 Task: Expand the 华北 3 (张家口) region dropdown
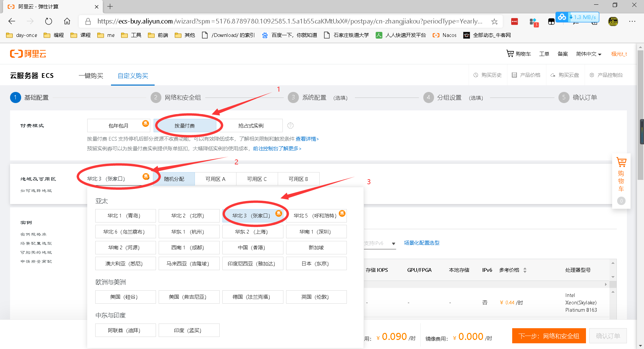pyautogui.click(x=118, y=179)
